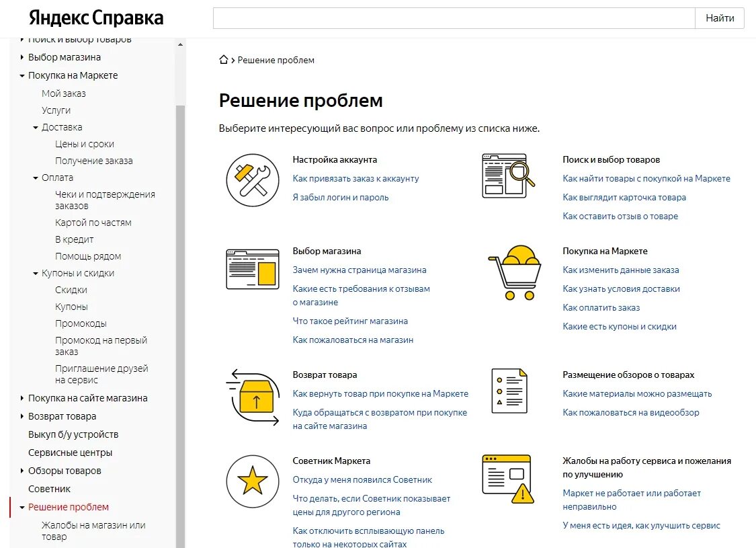Open Я забыл логин и пароль
Viewport: 756px width, 548px height.
(x=341, y=197)
